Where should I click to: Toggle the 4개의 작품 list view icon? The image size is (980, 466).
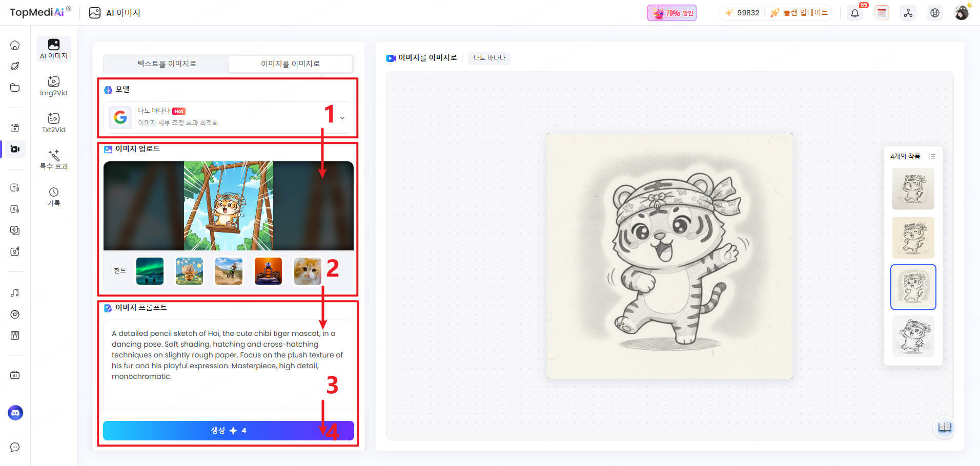coord(932,157)
